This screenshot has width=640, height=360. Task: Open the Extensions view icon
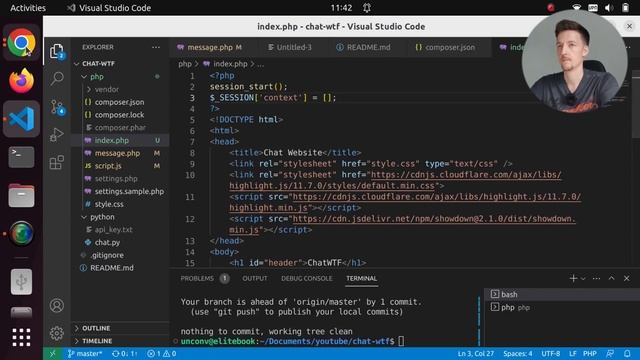(x=57, y=162)
